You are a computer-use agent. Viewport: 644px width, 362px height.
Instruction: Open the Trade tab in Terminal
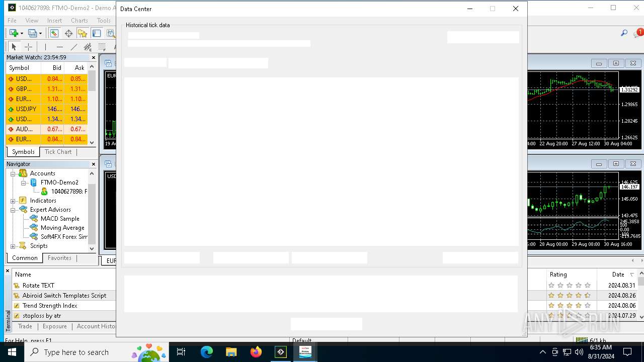coord(25,326)
